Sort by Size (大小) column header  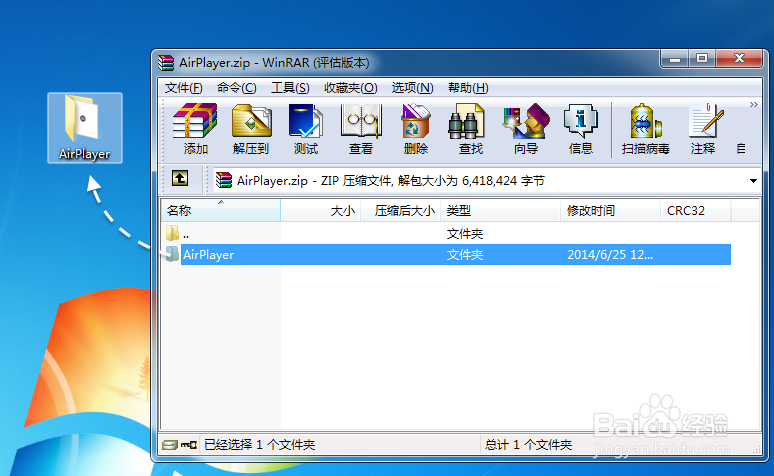coord(320,211)
